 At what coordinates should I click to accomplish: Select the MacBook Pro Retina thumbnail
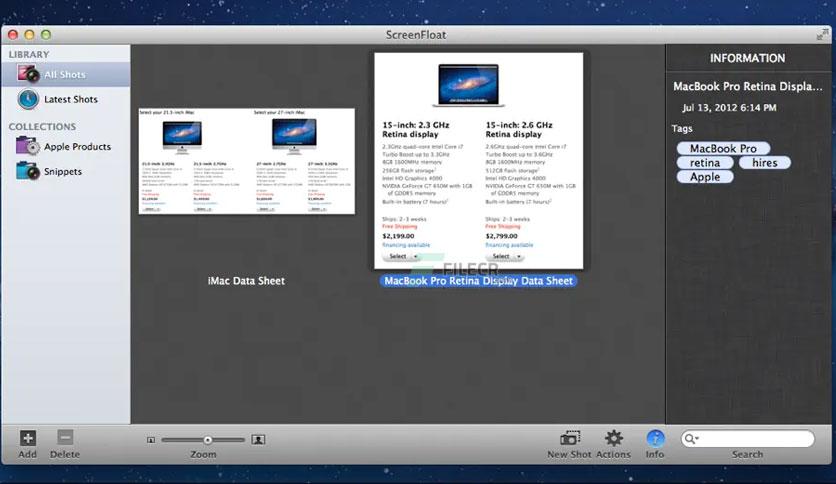(x=479, y=160)
